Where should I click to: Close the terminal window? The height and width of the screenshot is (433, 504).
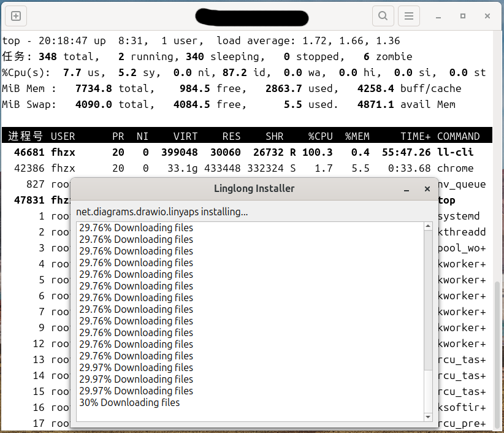[487, 16]
